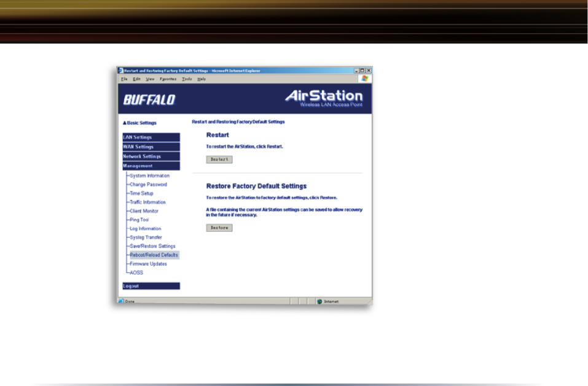The height and width of the screenshot is (386, 588).
Task: Click 'To restart the AirStation, click Restart' text
Action: click(x=245, y=147)
